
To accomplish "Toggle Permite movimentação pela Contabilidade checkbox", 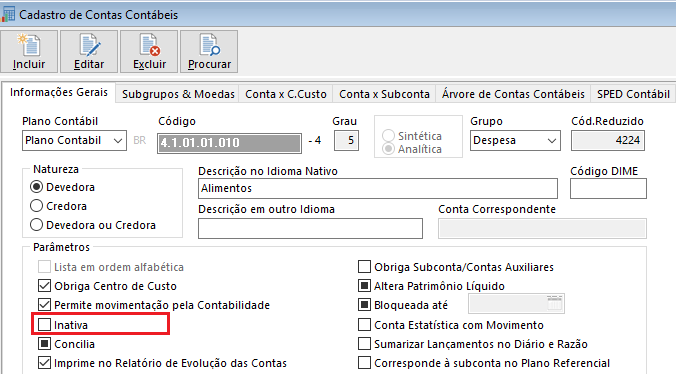I will click(44, 305).
